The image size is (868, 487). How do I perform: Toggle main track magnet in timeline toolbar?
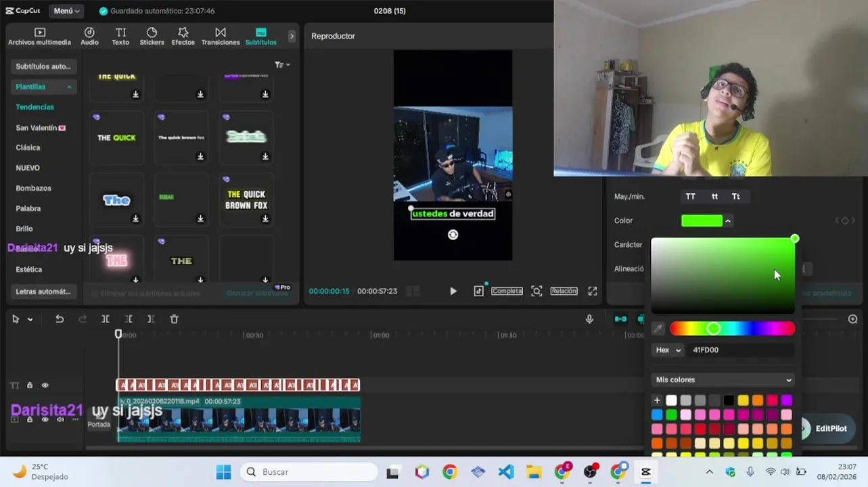click(620, 319)
